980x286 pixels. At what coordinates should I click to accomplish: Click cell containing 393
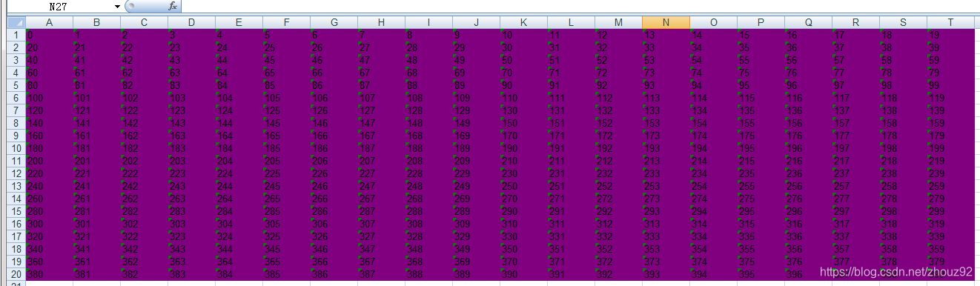pyautogui.click(x=666, y=274)
